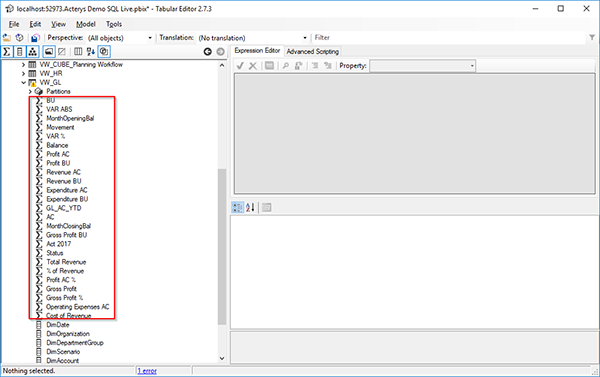Expand the Partitions node
This screenshot has width=600, height=377.
[30, 91]
